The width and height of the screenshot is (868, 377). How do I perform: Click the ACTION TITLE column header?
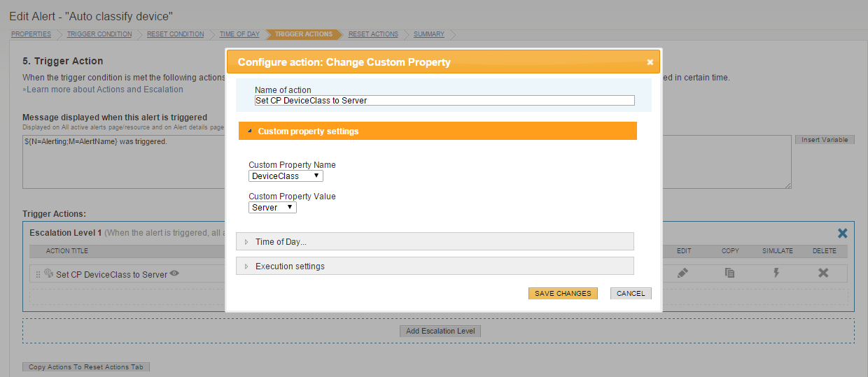(x=67, y=251)
